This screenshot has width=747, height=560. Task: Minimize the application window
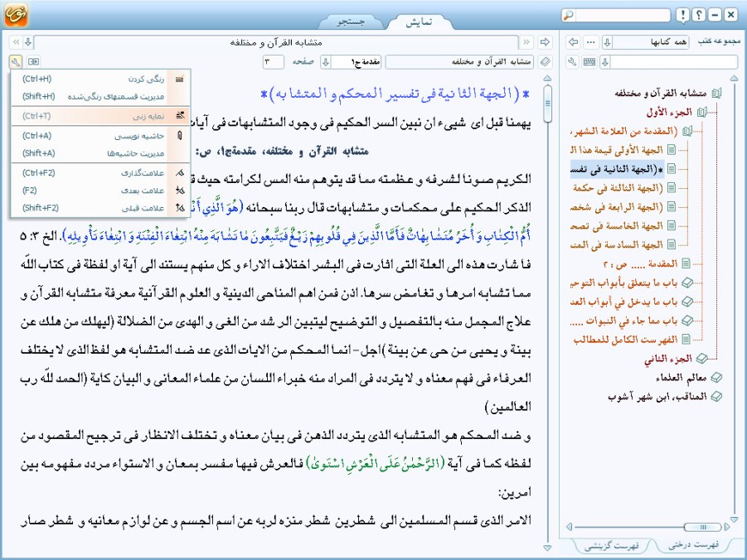coord(714,15)
